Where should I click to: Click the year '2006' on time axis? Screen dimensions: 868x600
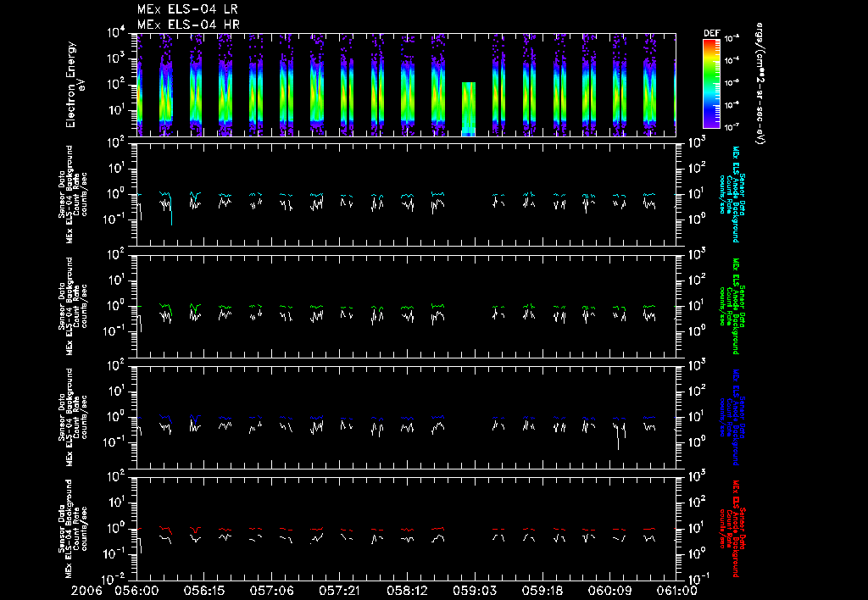(x=87, y=592)
